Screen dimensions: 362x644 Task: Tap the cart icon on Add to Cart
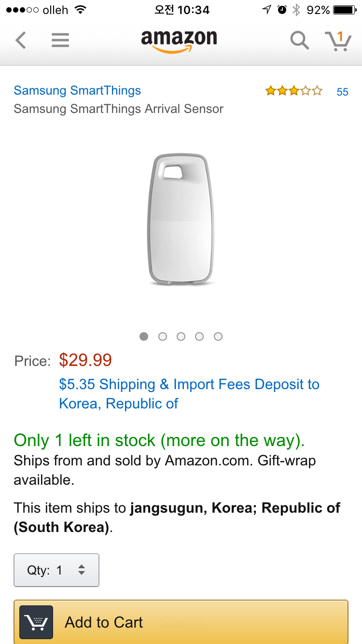[36, 622]
